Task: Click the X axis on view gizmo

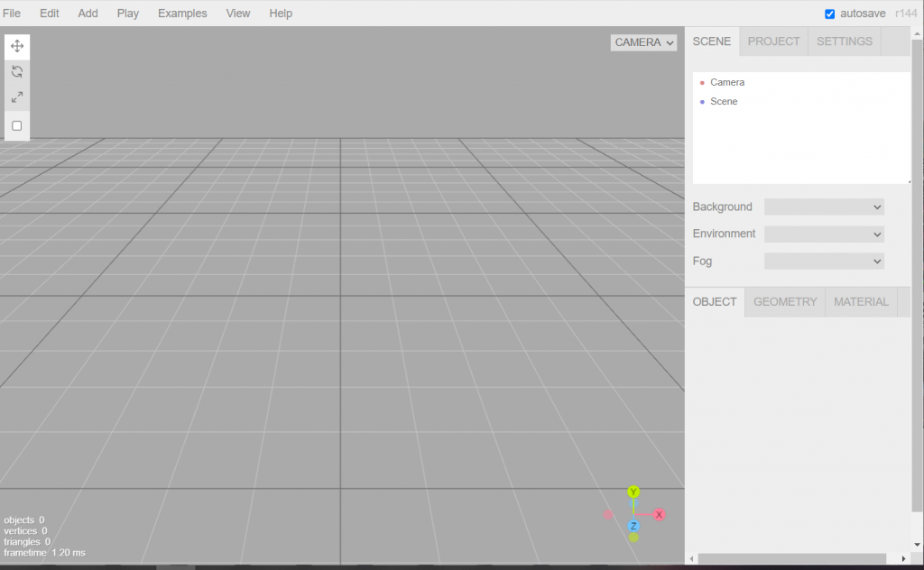Action: 659,515
